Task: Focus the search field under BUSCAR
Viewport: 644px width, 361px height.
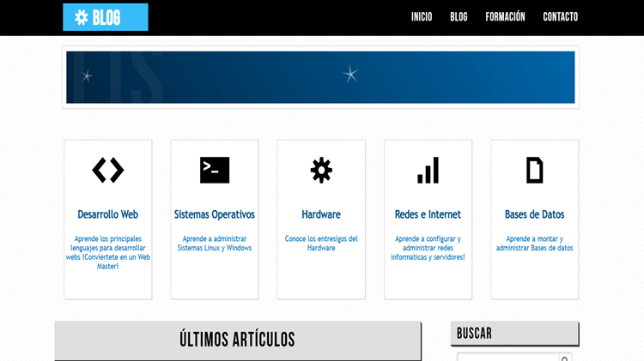Action: point(507,358)
